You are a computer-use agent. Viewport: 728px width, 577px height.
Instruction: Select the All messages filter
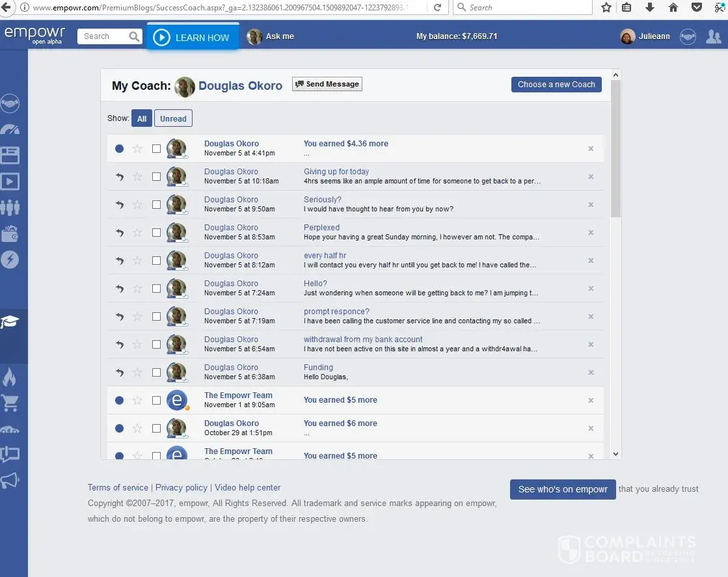[142, 118]
